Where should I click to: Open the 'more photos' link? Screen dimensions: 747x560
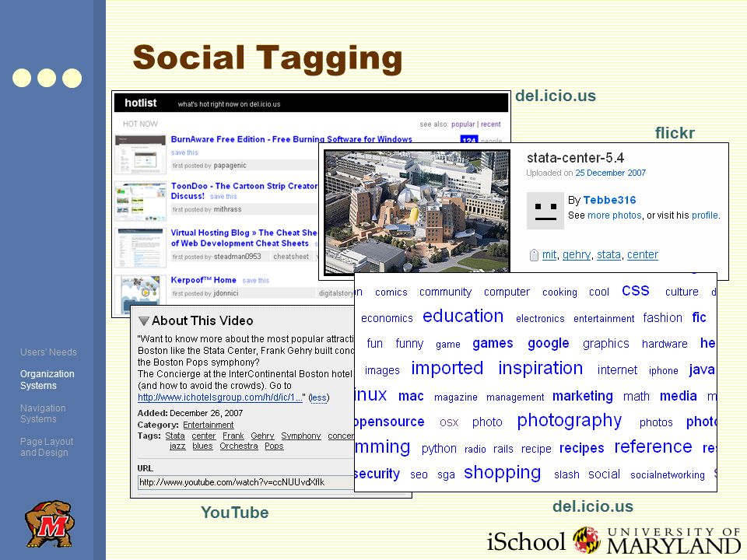(x=615, y=215)
